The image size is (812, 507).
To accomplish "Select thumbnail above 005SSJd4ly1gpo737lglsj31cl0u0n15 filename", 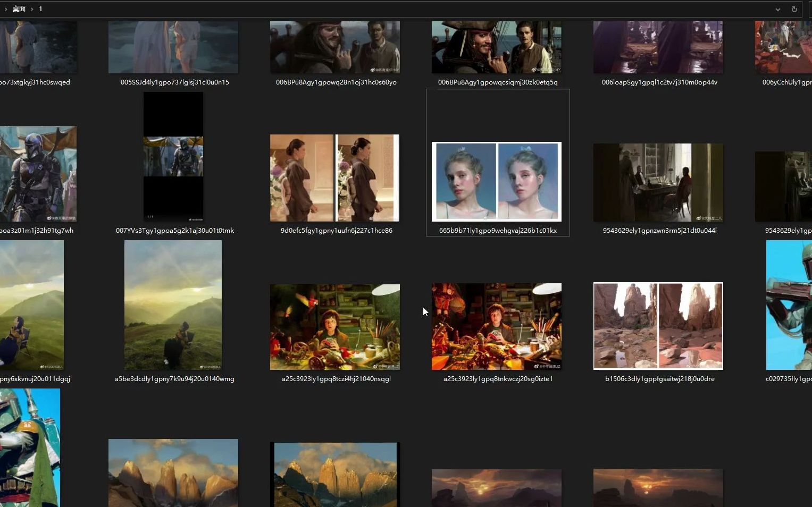I will (x=173, y=47).
